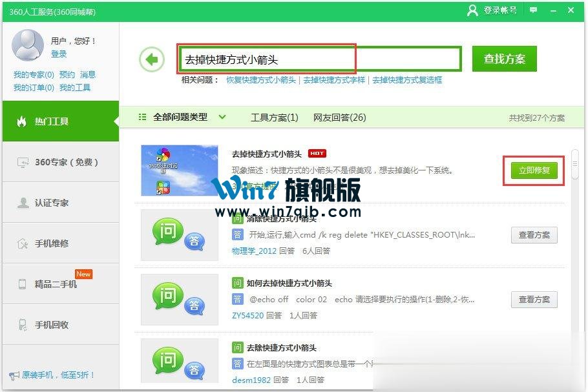Open the feedback message icon in title bar
The width and height of the screenshot is (588, 392).
point(533,10)
